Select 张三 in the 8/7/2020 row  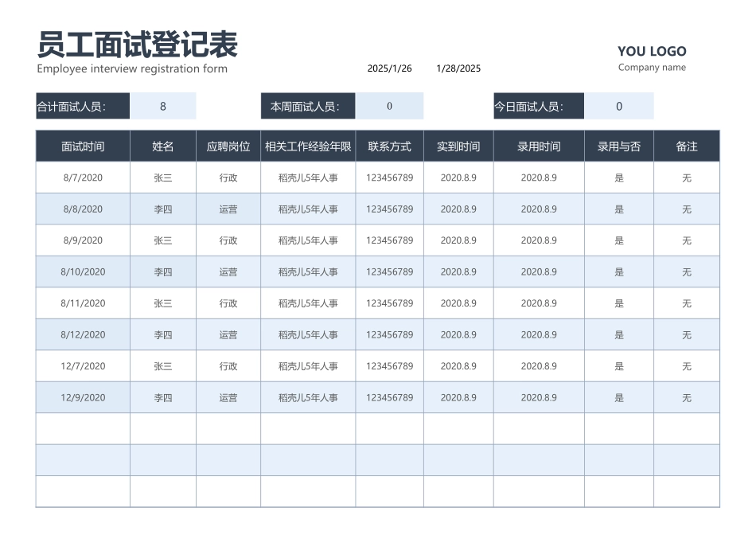pyautogui.click(x=162, y=177)
